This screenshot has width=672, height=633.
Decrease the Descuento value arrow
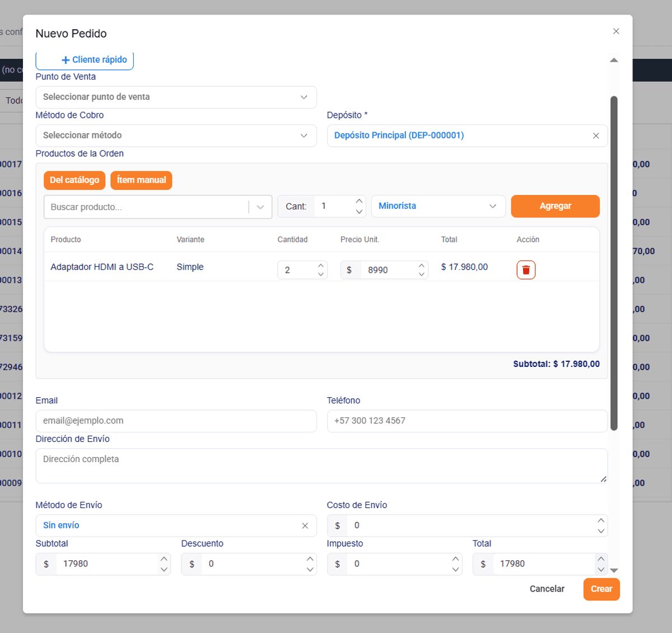click(310, 569)
